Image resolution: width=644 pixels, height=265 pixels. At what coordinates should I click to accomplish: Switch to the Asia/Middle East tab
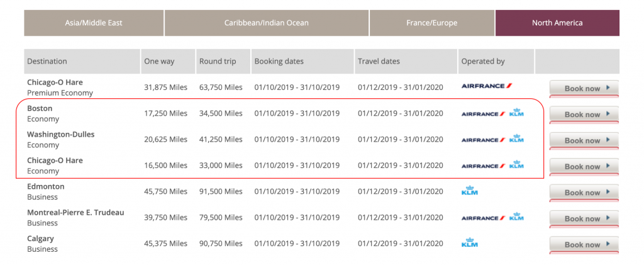[x=94, y=23]
